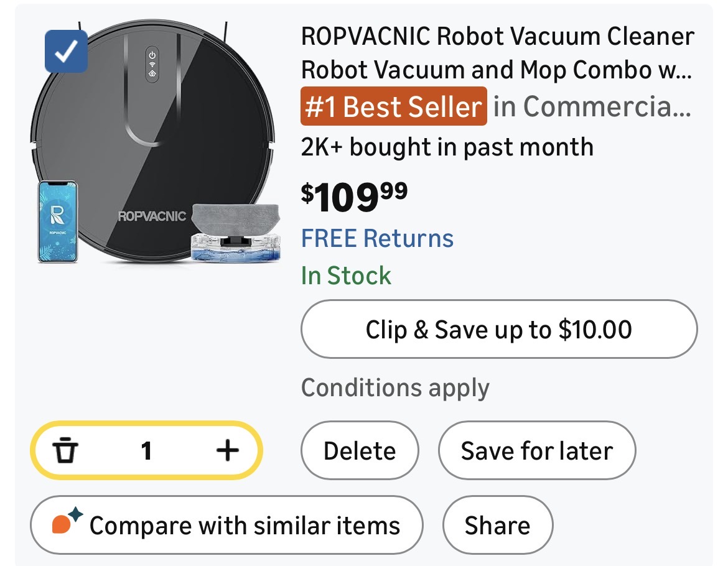The image size is (728, 566).
Task: Click '2K+ bought in past month' text
Action: tap(447, 147)
